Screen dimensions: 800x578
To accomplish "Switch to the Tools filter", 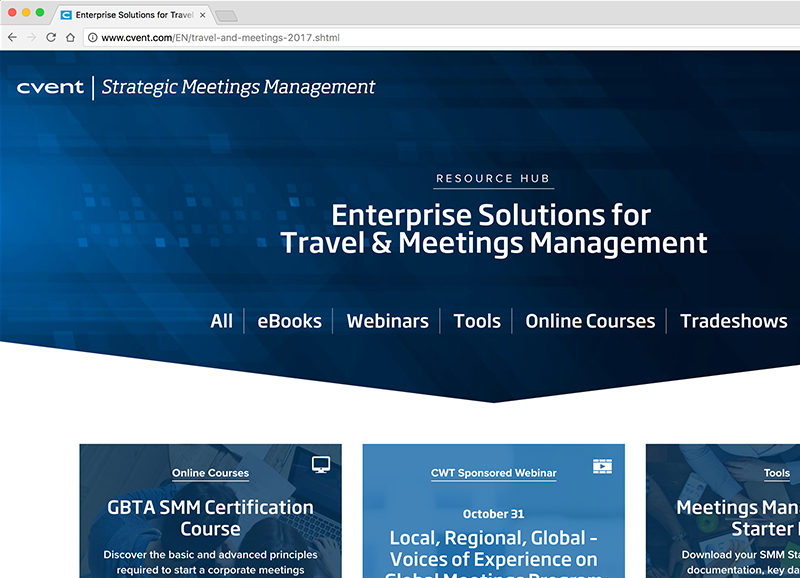I will coord(477,321).
